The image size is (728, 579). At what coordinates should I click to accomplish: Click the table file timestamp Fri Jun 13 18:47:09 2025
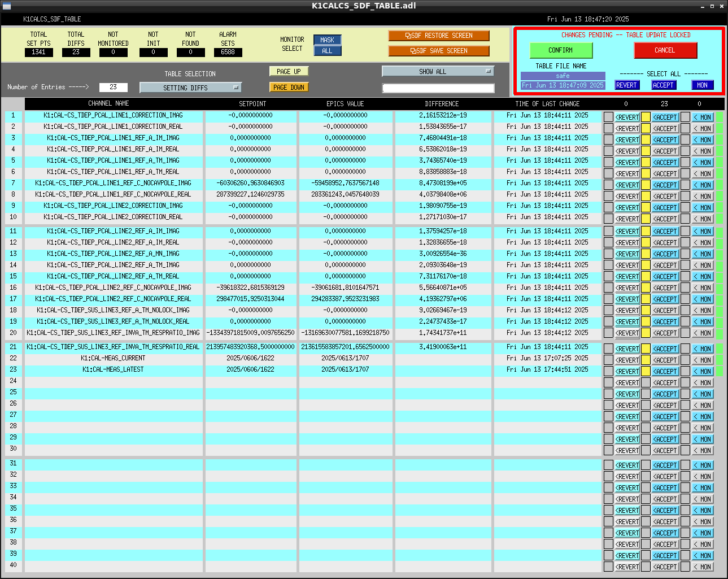(563, 85)
